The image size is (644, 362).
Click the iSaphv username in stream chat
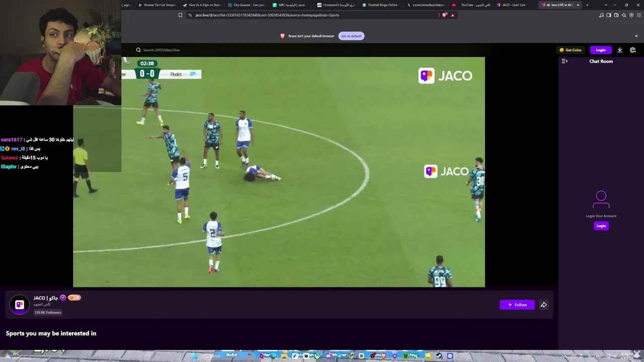9,167
